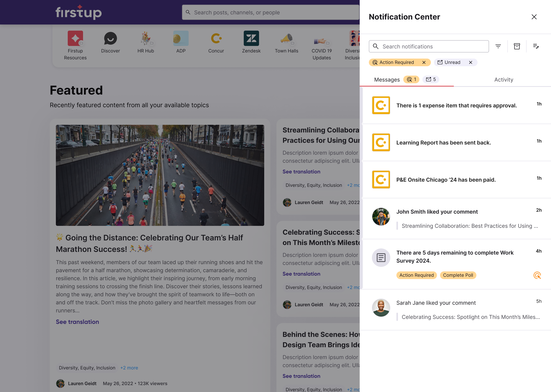
Task: Toggle the unread count badge showing 5
Action: click(431, 79)
